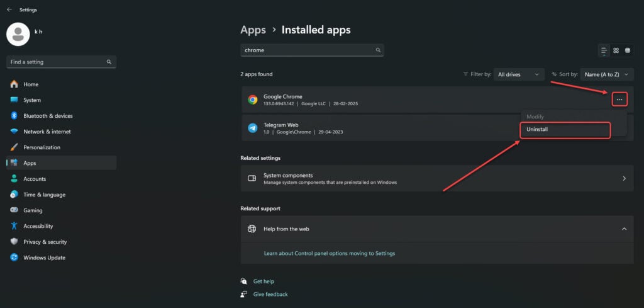Click the Get help link
The width and height of the screenshot is (644, 308).
coord(264,282)
